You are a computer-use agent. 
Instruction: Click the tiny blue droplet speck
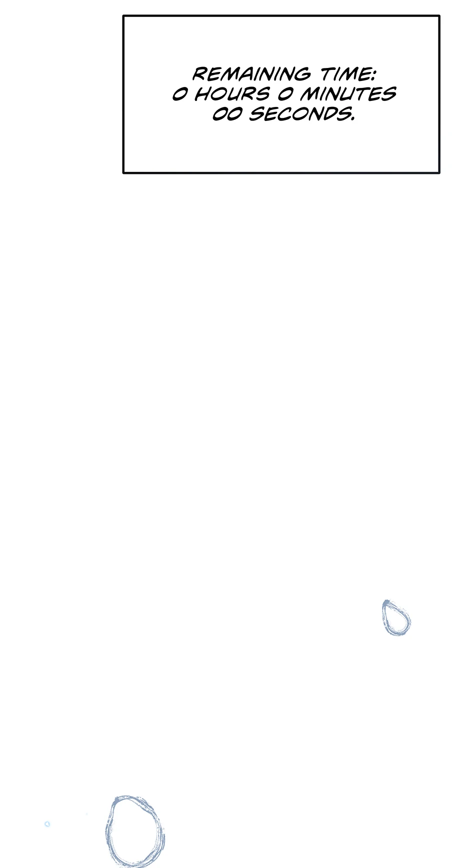(x=47, y=824)
